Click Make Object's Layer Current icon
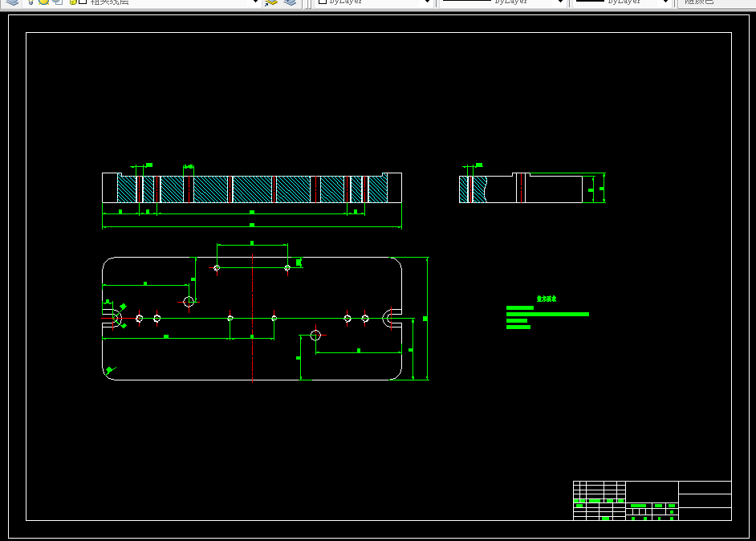 pos(271,2)
